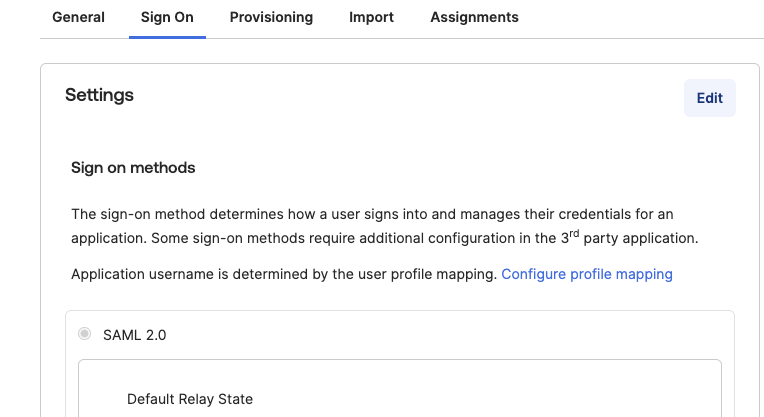Switch to the General tab
This screenshot has width=764, height=417.
click(78, 18)
